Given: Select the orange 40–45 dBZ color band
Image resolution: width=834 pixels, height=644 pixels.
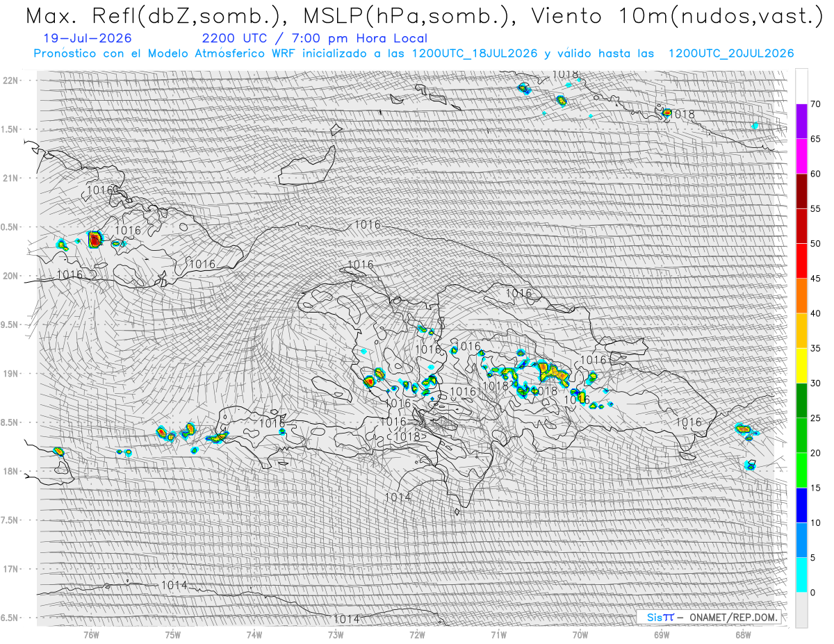Looking at the screenshot, I should pyautogui.click(x=801, y=296).
